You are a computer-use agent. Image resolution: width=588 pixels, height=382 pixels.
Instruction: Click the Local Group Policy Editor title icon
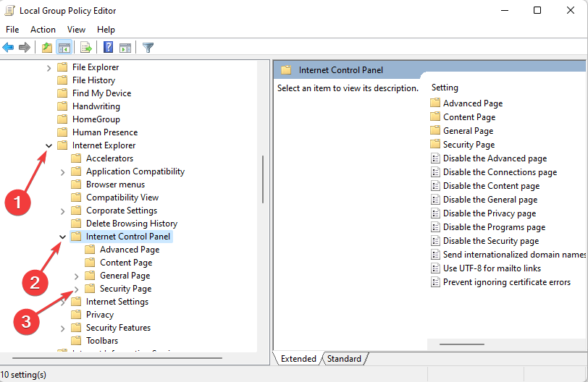(x=9, y=10)
